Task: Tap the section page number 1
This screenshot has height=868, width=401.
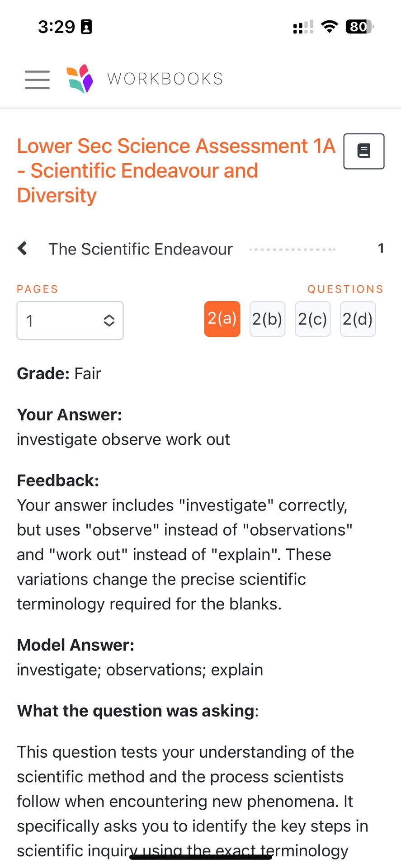Action: pyautogui.click(x=381, y=248)
